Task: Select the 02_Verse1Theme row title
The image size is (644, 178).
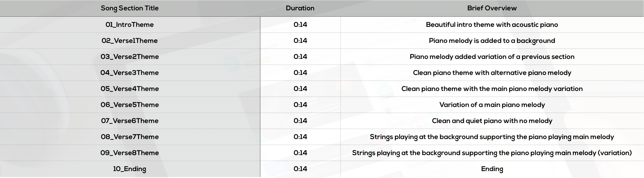Action: click(x=129, y=41)
